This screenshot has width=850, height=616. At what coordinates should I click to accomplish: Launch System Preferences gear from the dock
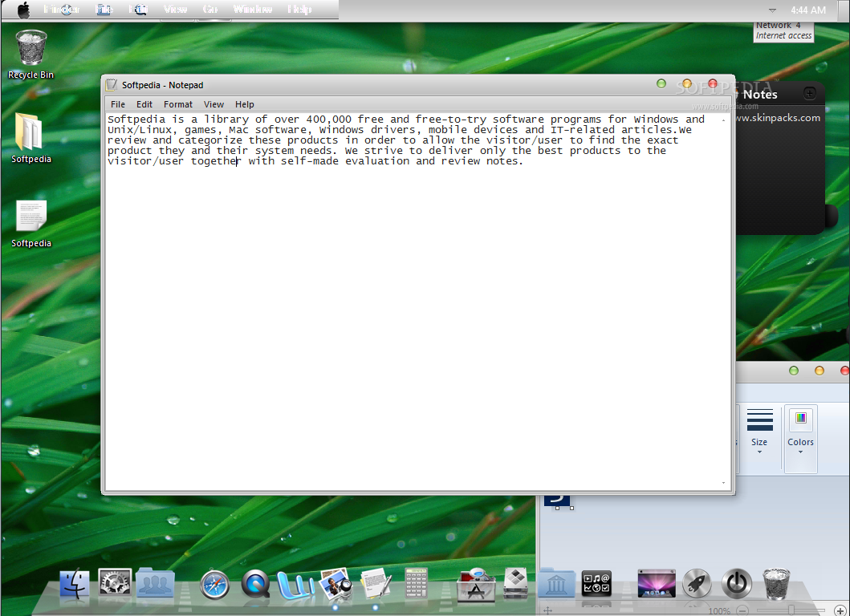click(115, 583)
